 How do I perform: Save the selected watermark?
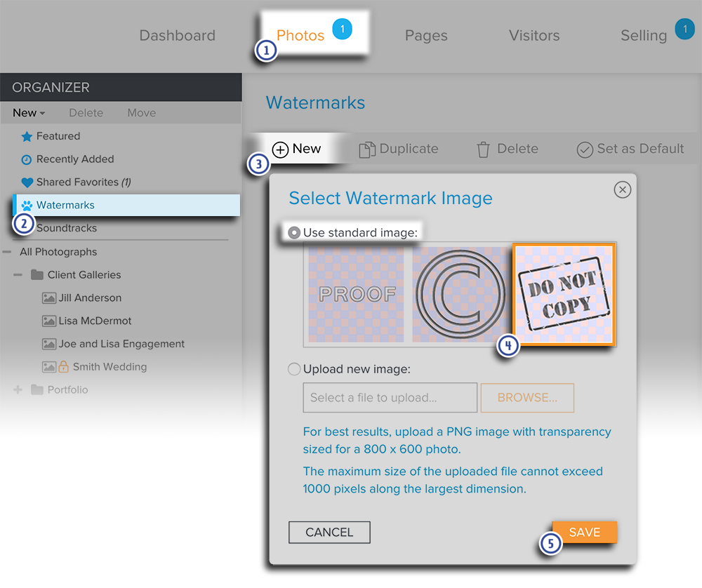[585, 532]
